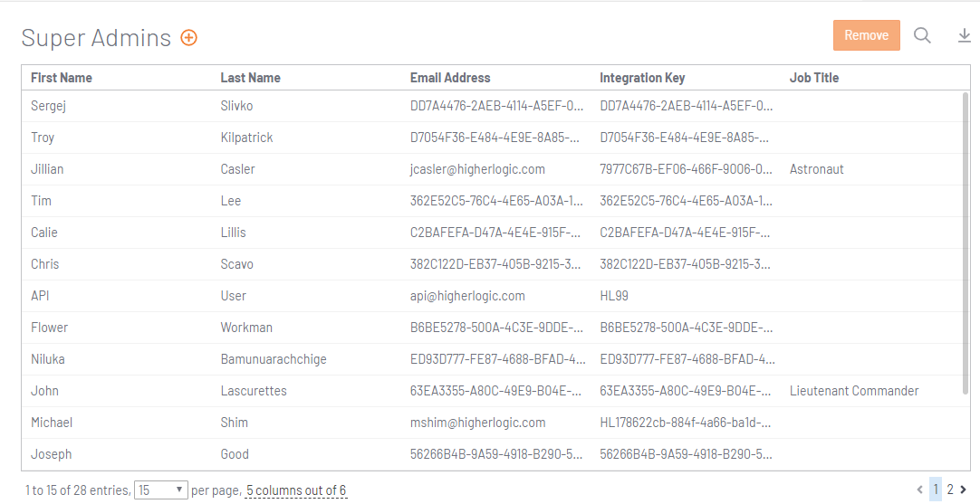The height and width of the screenshot is (504, 980).
Task: Sort by Job Title column header
Action: coord(814,78)
